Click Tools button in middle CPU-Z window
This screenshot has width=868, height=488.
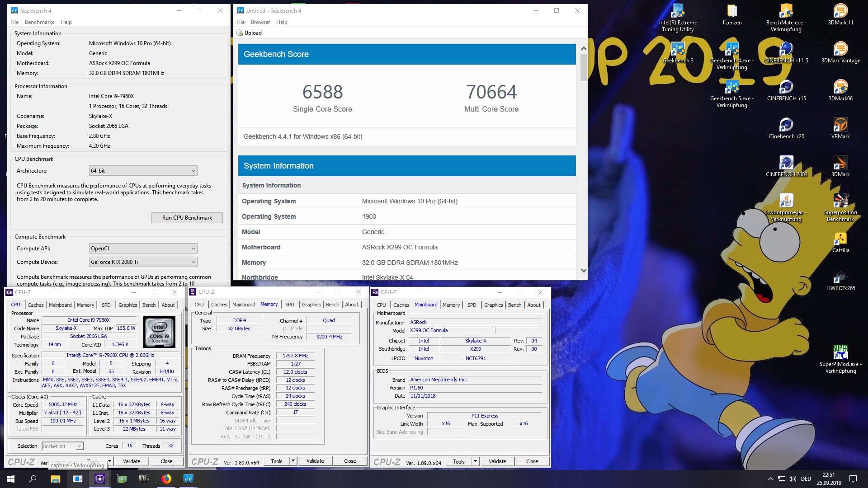[277, 461]
